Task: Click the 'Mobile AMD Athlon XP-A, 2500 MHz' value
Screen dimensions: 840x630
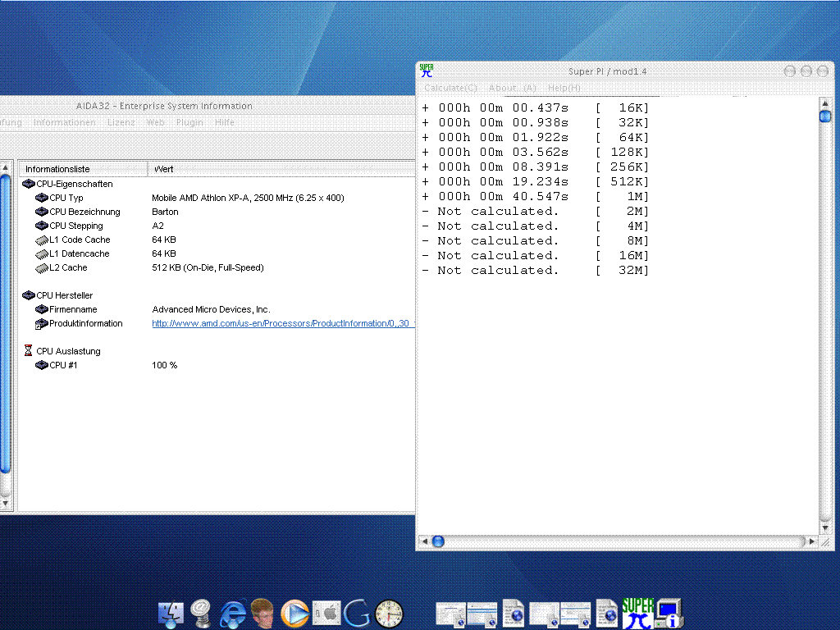Action: [x=248, y=198]
